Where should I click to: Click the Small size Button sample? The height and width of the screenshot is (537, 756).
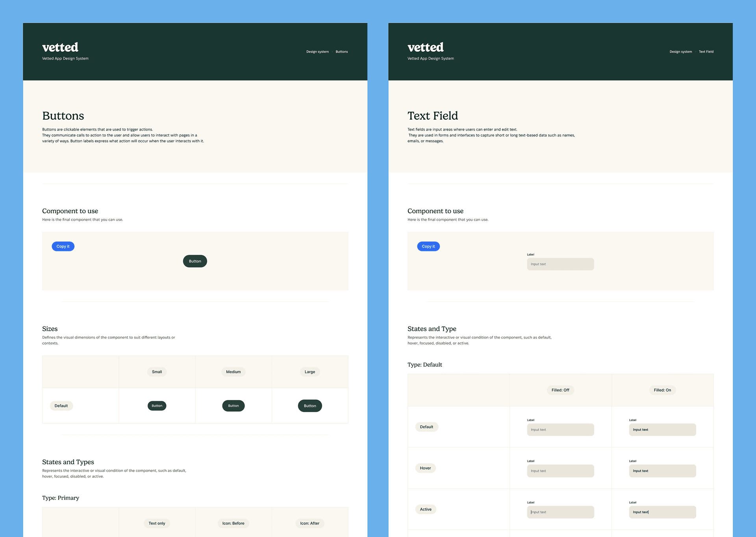point(157,406)
